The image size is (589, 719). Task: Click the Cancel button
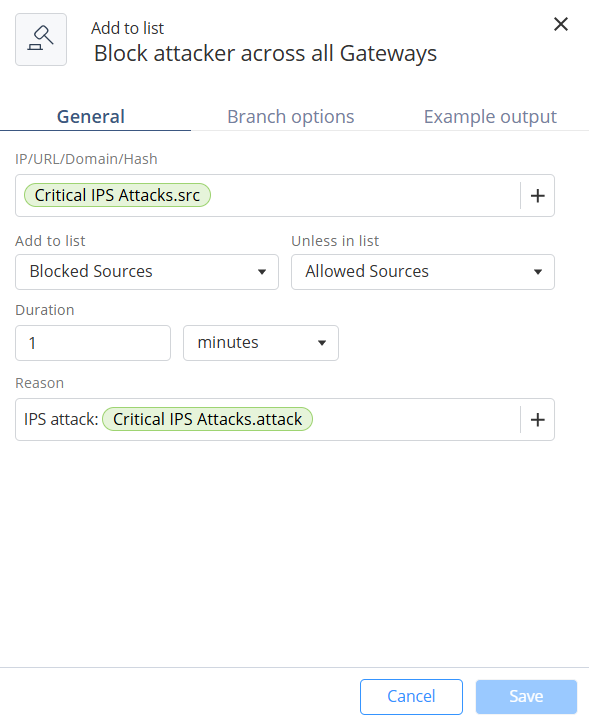(411, 697)
